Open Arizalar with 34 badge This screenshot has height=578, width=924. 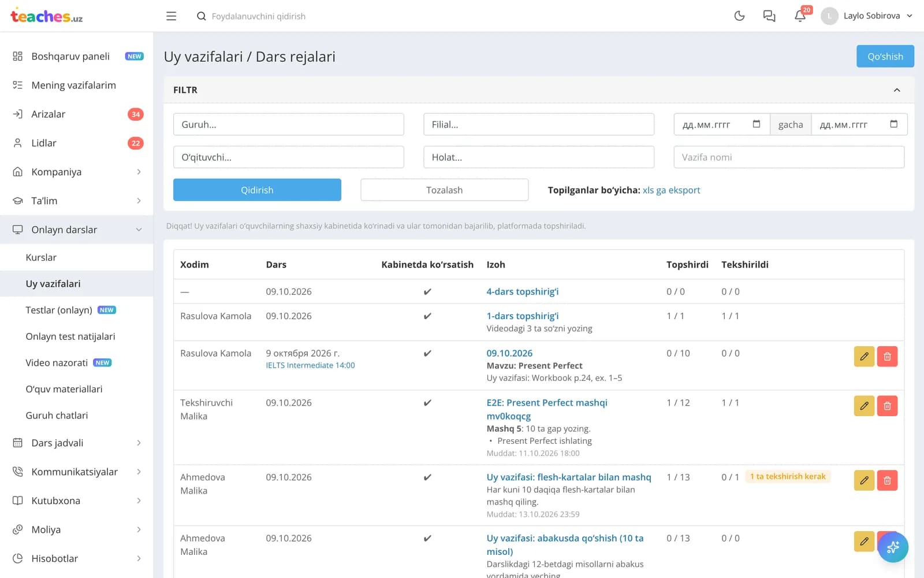click(x=77, y=114)
